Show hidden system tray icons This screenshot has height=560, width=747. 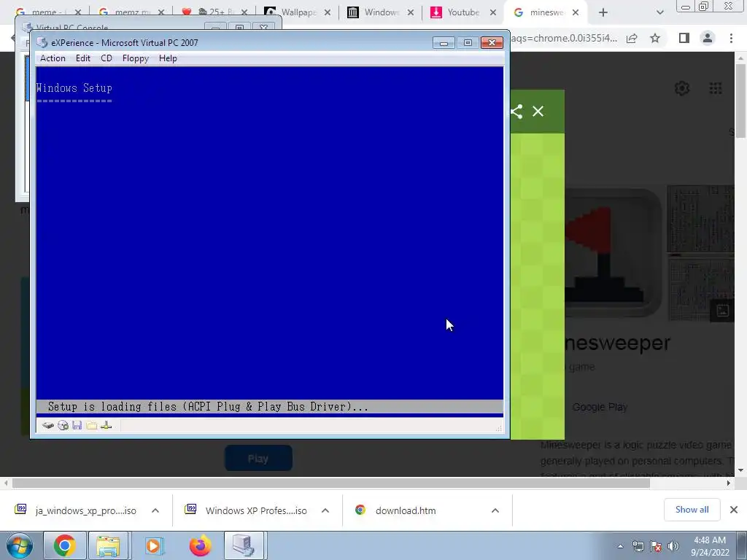(x=620, y=546)
